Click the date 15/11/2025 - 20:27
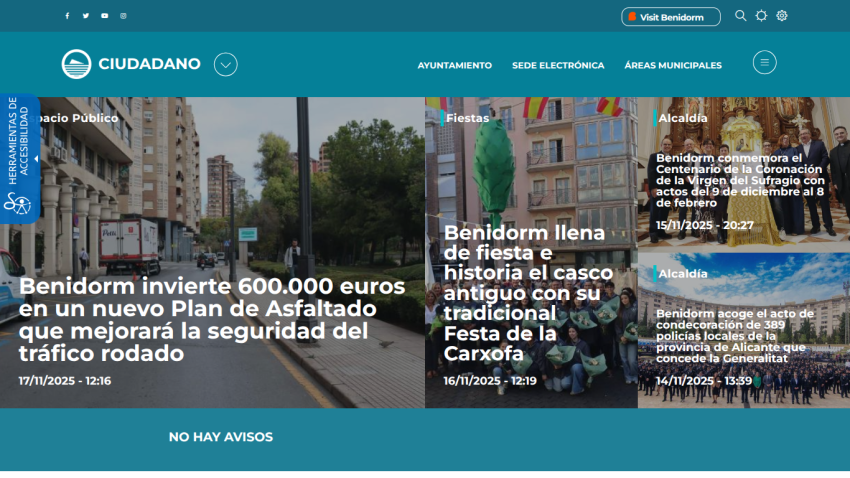 tap(704, 224)
